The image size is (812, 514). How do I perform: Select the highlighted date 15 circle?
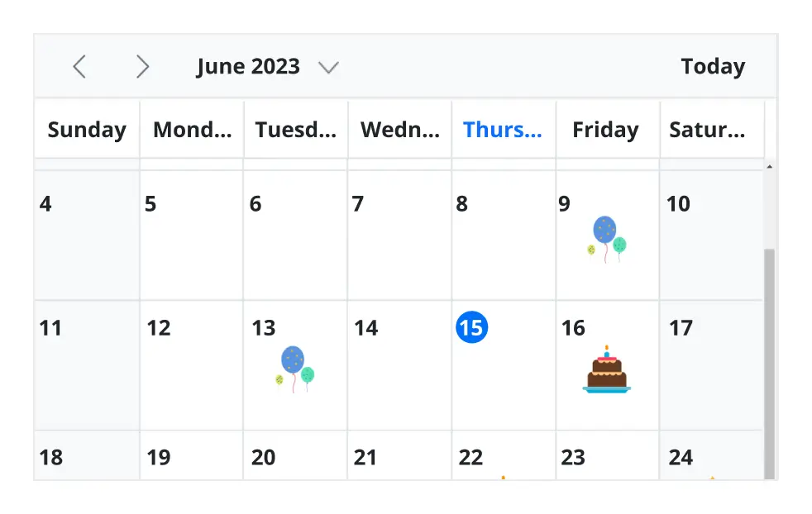(472, 327)
